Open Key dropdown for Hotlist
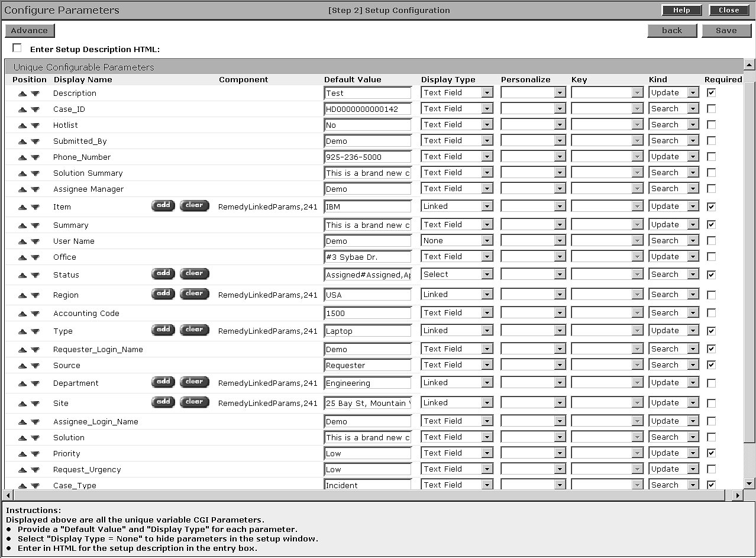This screenshot has width=756, height=558. point(607,124)
